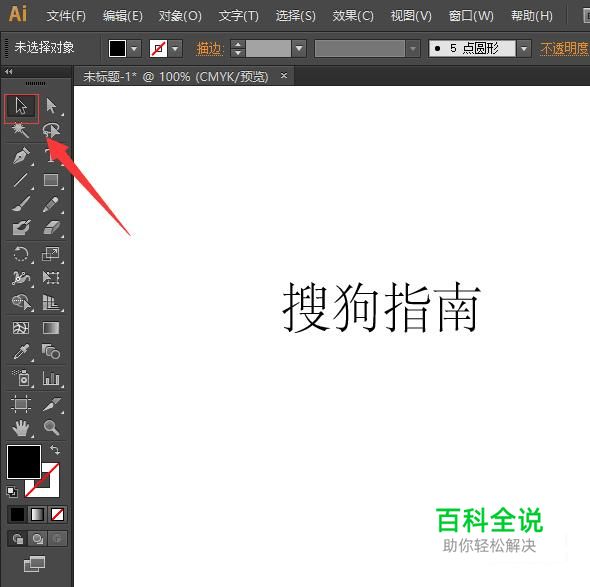590x587 pixels.
Task: Select the Direct Selection tool
Action: click(x=51, y=106)
